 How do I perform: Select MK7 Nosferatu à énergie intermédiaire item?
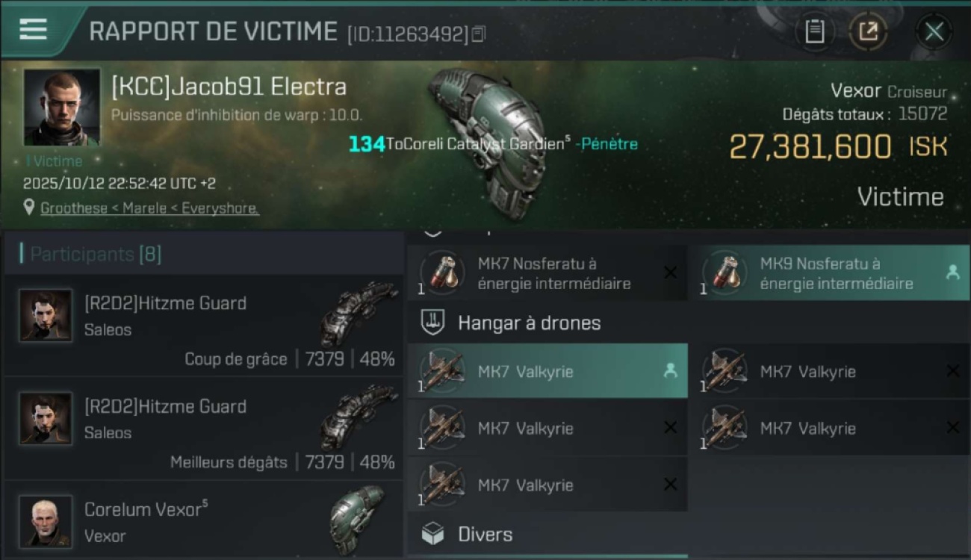547,273
